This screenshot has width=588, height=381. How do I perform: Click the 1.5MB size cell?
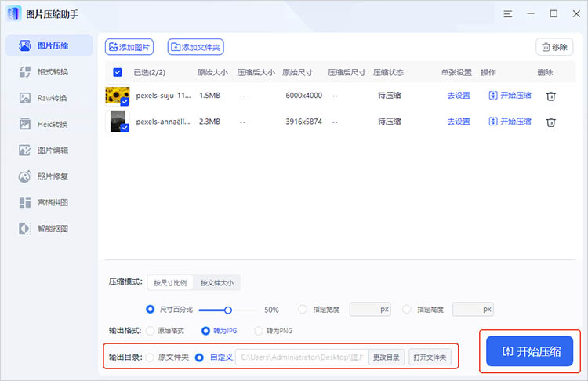pyautogui.click(x=209, y=96)
